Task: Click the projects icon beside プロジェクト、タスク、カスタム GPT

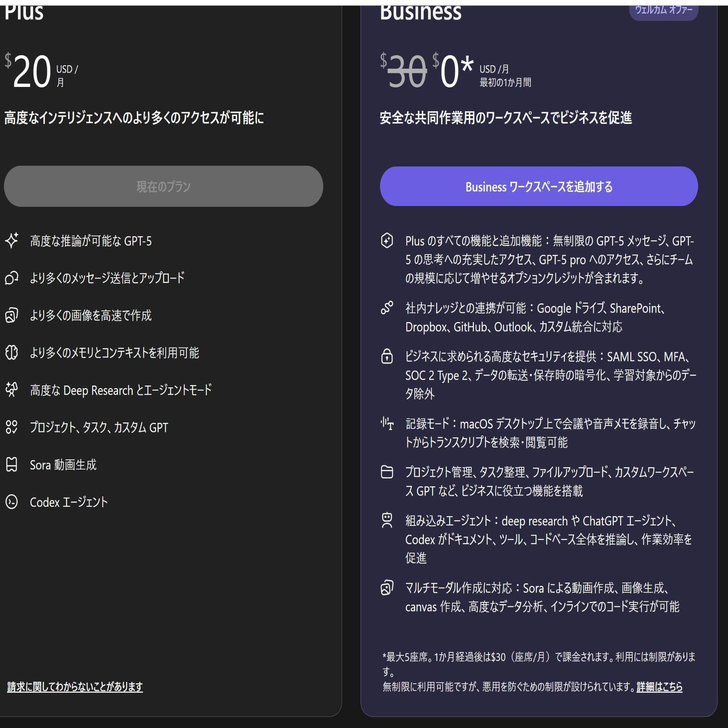Action: click(x=12, y=427)
